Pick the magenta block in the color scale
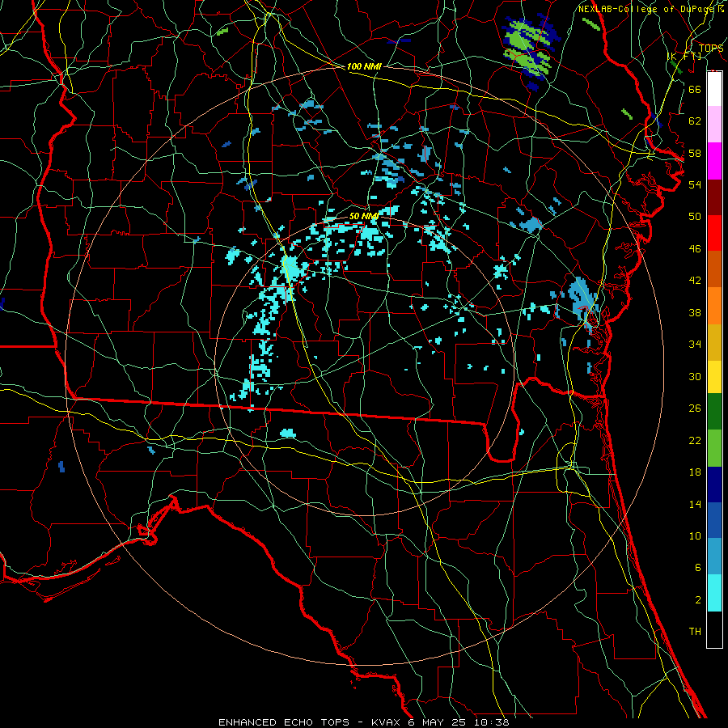 tap(714, 161)
